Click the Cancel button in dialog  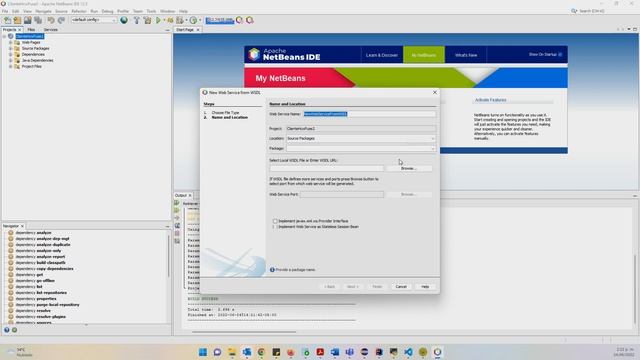(401, 287)
